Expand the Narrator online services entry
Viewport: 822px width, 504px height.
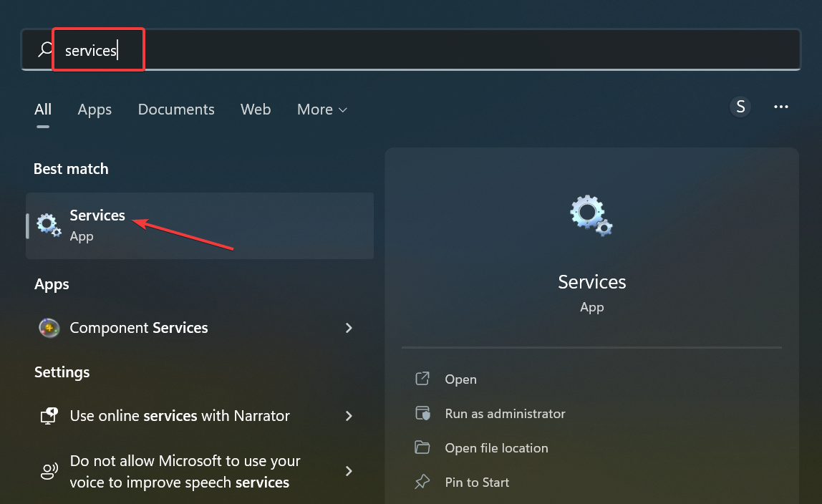point(349,415)
